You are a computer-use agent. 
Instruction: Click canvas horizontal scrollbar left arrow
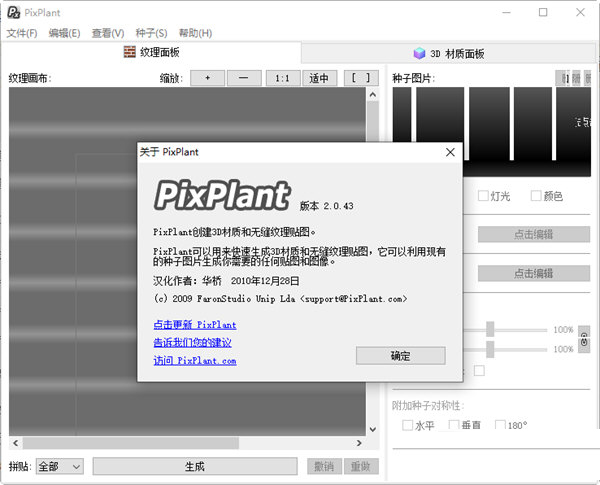coord(16,443)
